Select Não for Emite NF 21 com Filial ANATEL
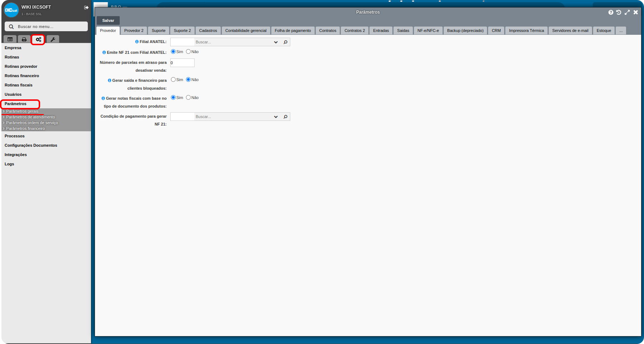 pyautogui.click(x=188, y=52)
